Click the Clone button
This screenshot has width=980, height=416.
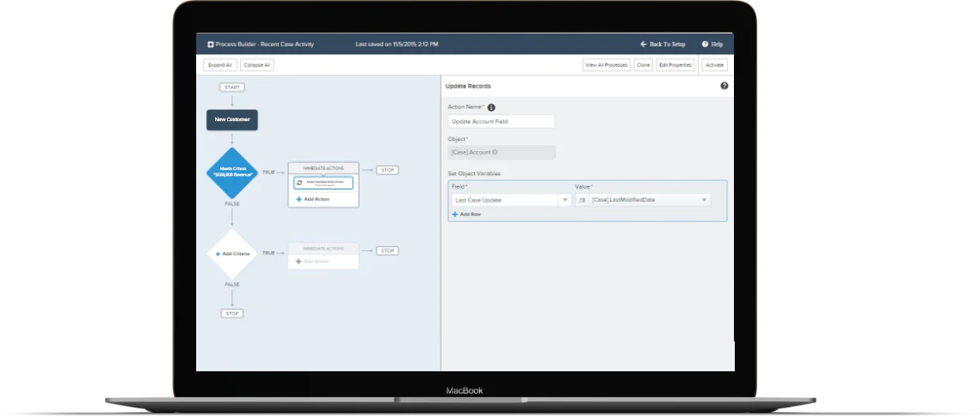tap(643, 65)
